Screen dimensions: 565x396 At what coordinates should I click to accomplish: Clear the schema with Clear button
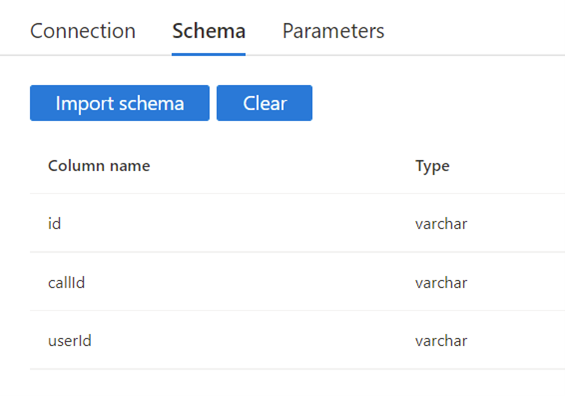point(264,103)
